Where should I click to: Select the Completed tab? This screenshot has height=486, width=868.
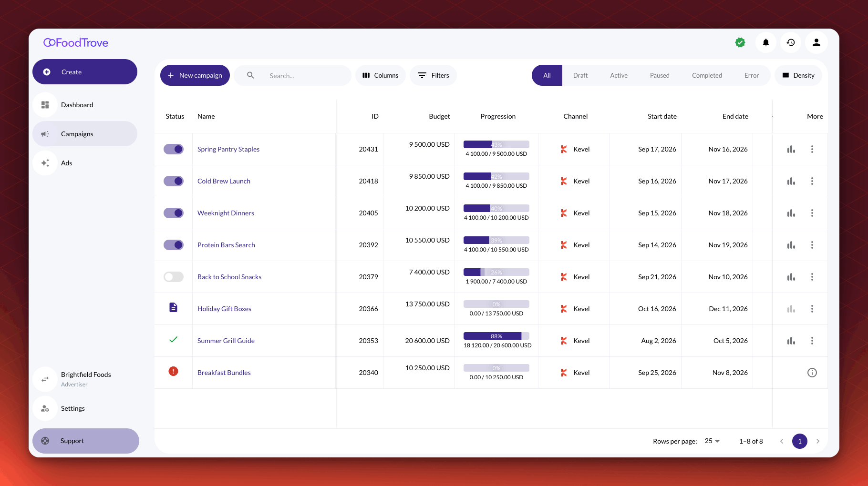coord(707,75)
